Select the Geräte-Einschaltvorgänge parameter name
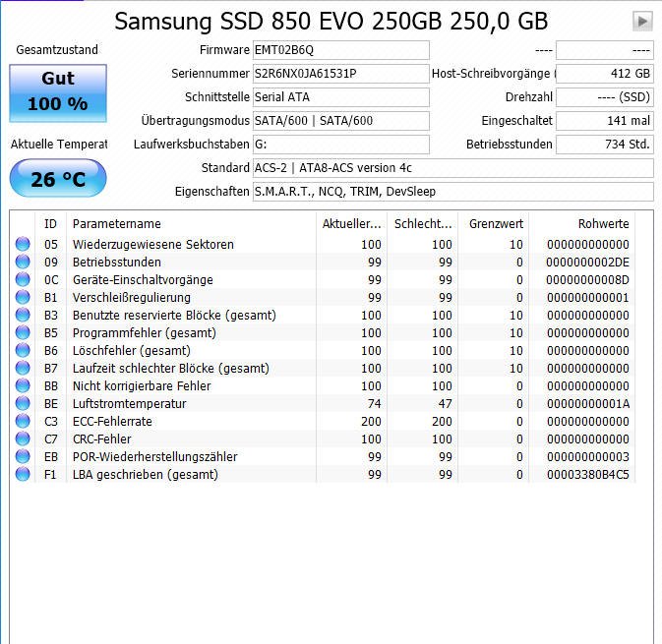This screenshot has width=662, height=644. (x=143, y=280)
